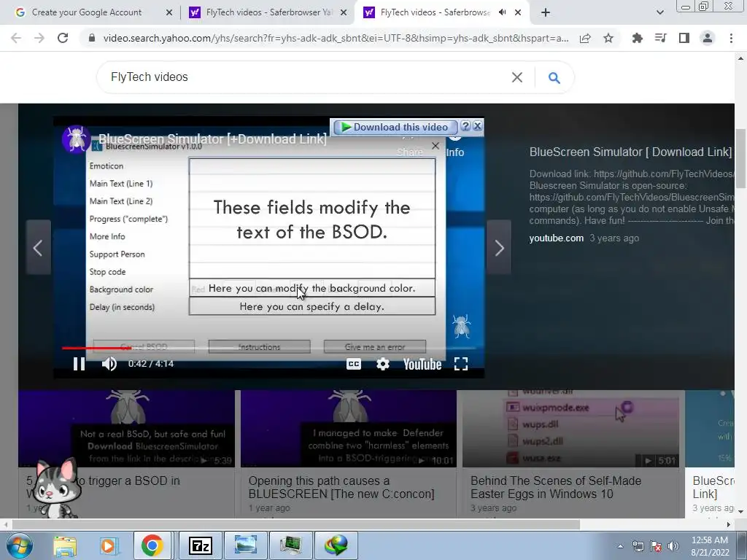Close the Create your Google Account tab
The height and width of the screenshot is (560, 747).
click(x=169, y=13)
